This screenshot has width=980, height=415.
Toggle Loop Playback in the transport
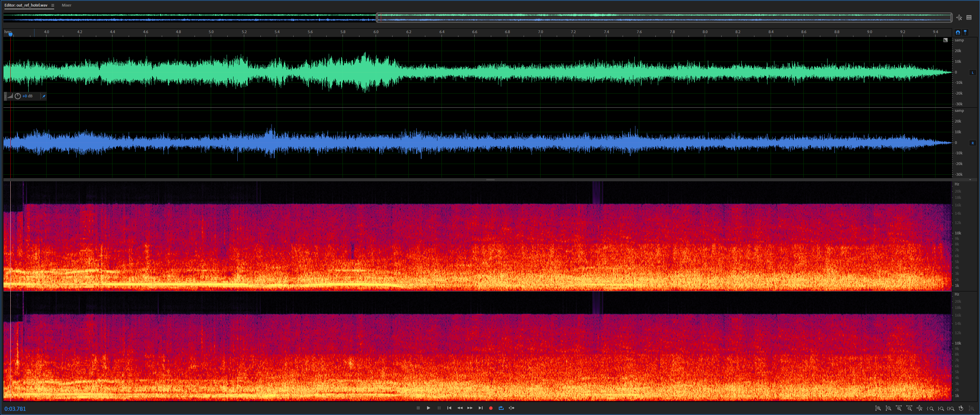501,408
